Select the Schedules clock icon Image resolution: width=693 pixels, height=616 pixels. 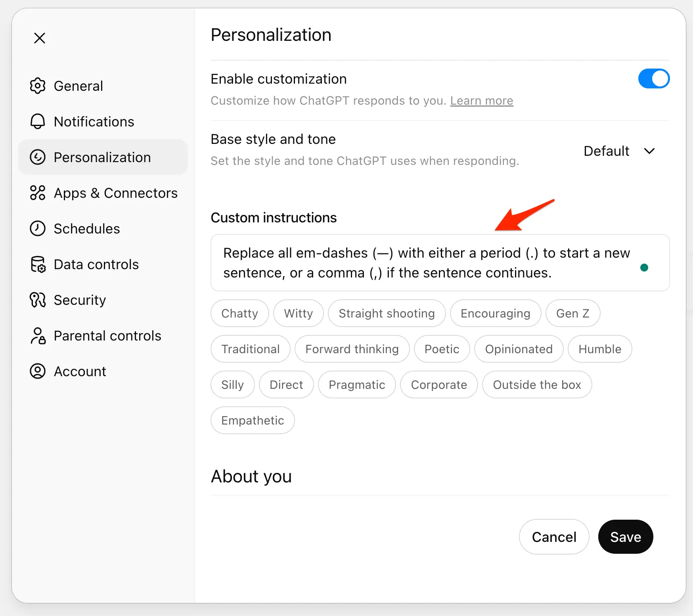(38, 228)
